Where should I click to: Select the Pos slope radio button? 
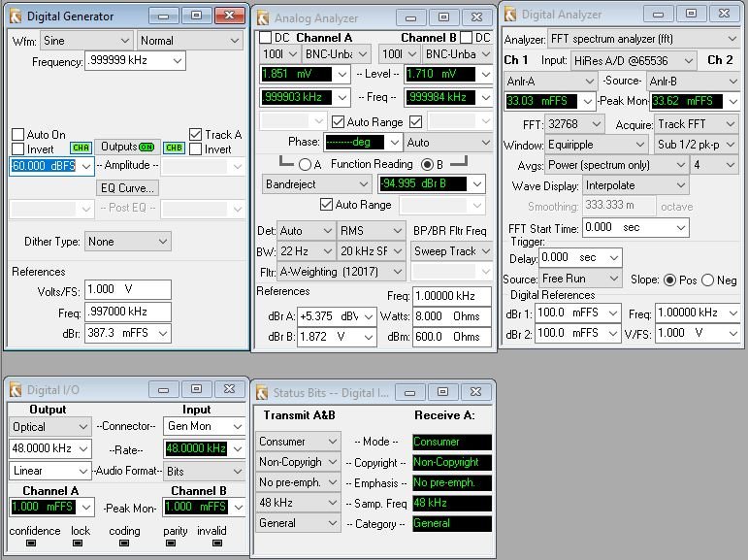coord(670,280)
